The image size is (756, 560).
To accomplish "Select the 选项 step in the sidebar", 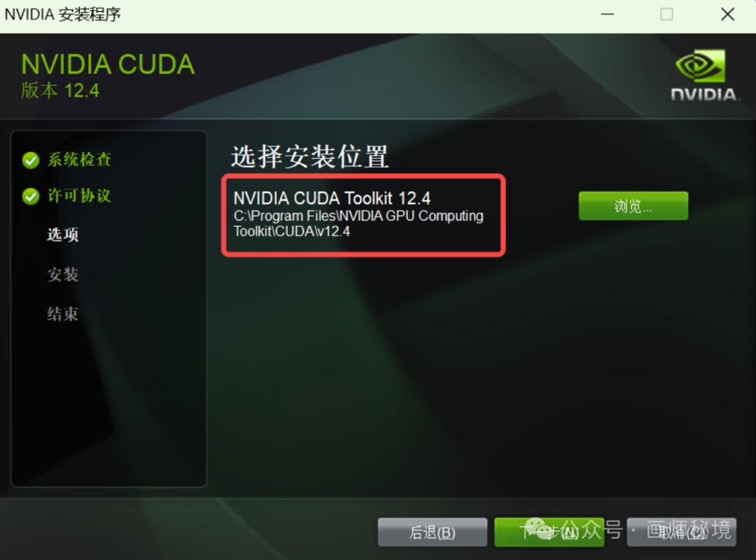I will click(63, 235).
